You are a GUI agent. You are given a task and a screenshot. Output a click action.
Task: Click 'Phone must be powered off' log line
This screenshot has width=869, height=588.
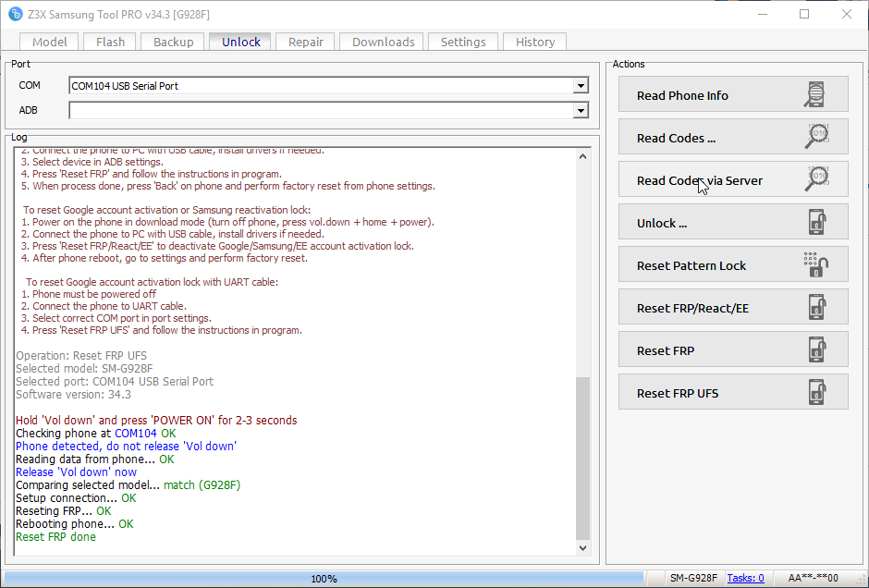[x=89, y=294]
